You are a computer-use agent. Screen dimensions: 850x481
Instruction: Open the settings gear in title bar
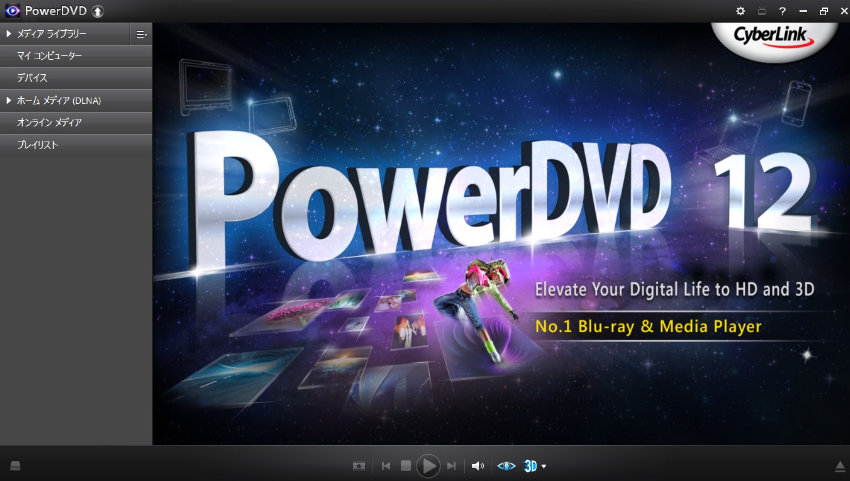click(740, 11)
